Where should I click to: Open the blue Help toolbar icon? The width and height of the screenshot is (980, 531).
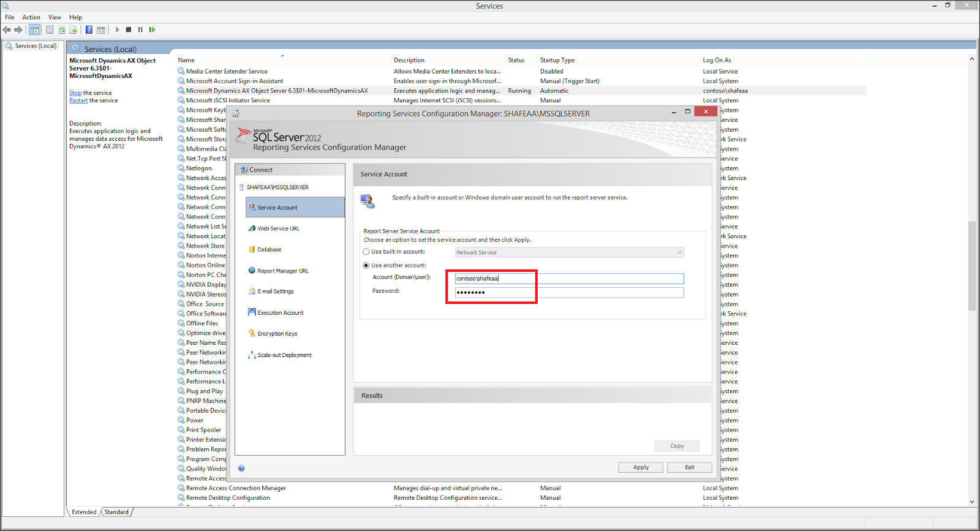point(89,30)
